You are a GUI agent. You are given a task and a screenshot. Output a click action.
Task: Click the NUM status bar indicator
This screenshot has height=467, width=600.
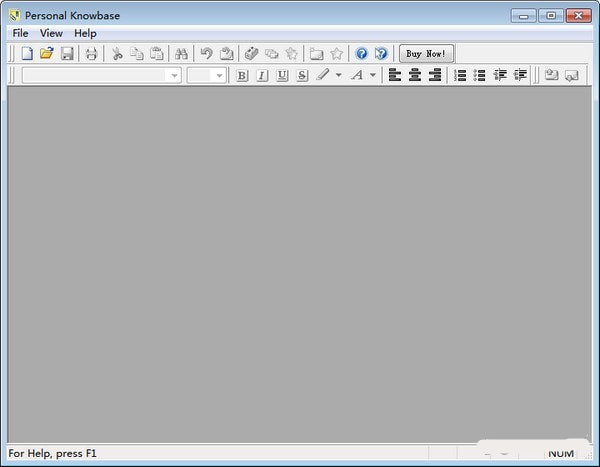tap(561, 454)
